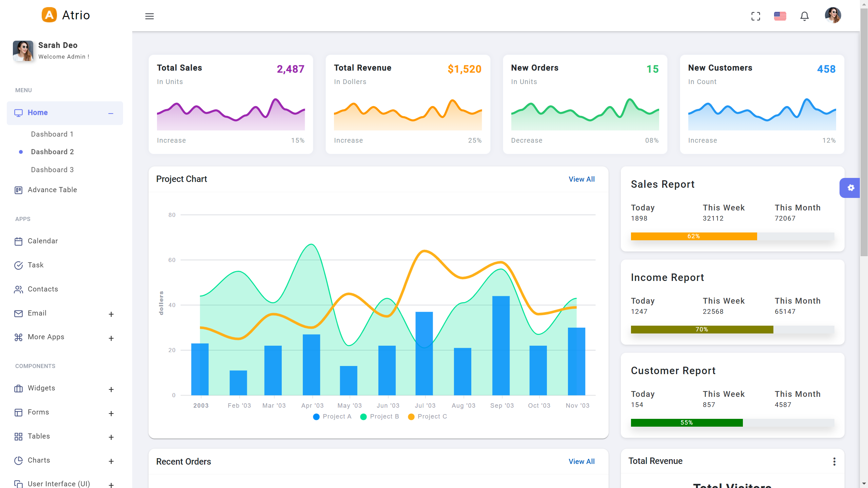Viewport: 868px width, 488px height.
Task: Enter fullscreen mode via the expand icon
Action: coord(755,16)
